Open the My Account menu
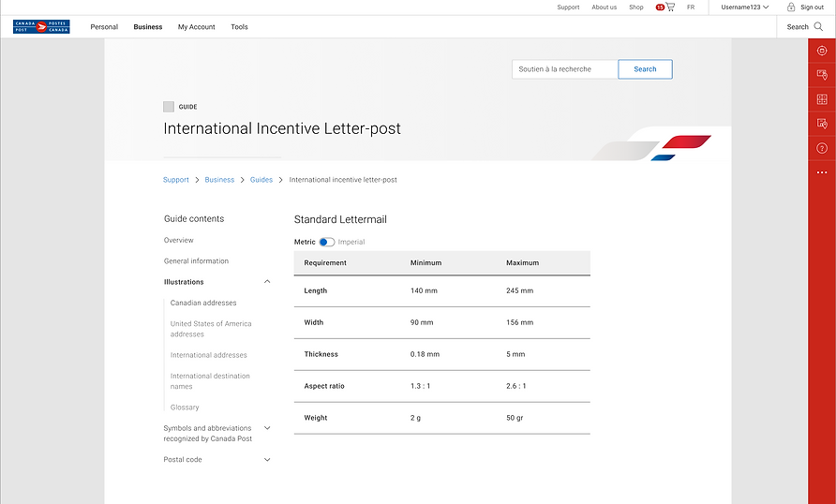Viewport: 836px width, 504px height. pyautogui.click(x=196, y=26)
